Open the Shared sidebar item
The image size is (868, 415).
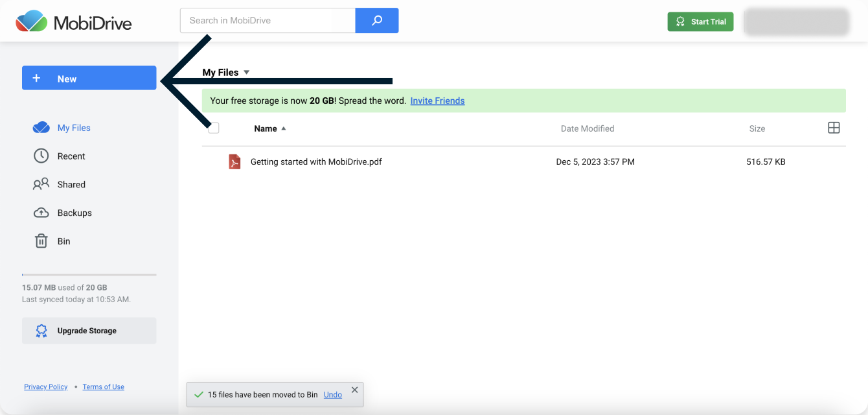pos(59,185)
